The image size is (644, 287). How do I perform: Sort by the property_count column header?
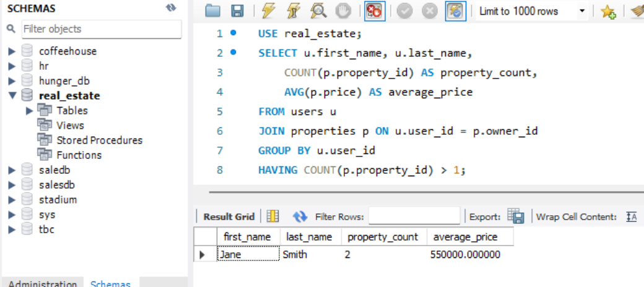(x=384, y=236)
